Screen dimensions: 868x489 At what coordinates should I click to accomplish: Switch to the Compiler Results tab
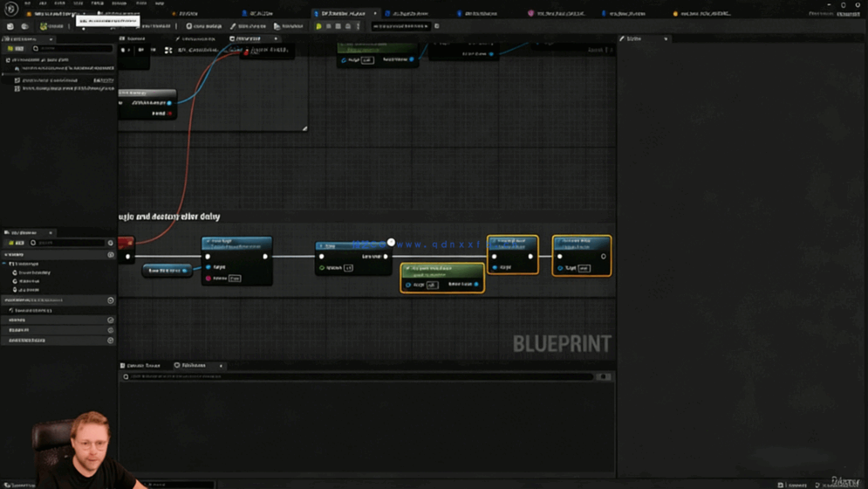tap(140, 365)
